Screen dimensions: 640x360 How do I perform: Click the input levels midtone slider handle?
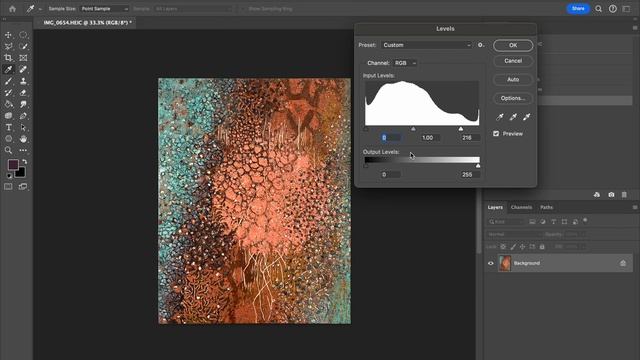[x=413, y=129]
